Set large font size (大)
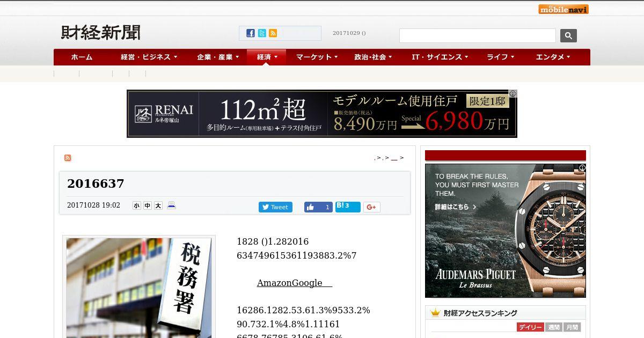The image size is (644, 338). point(158,205)
